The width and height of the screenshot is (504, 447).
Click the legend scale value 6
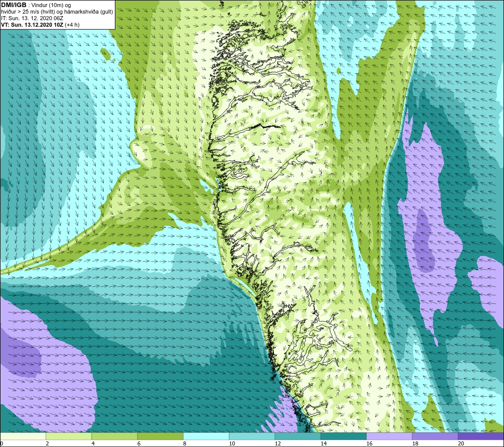[x=139, y=443]
